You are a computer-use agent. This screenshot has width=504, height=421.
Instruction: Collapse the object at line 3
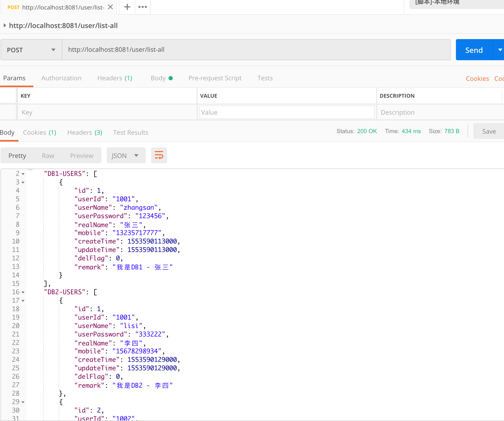pyautogui.click(x=23, y=183)
